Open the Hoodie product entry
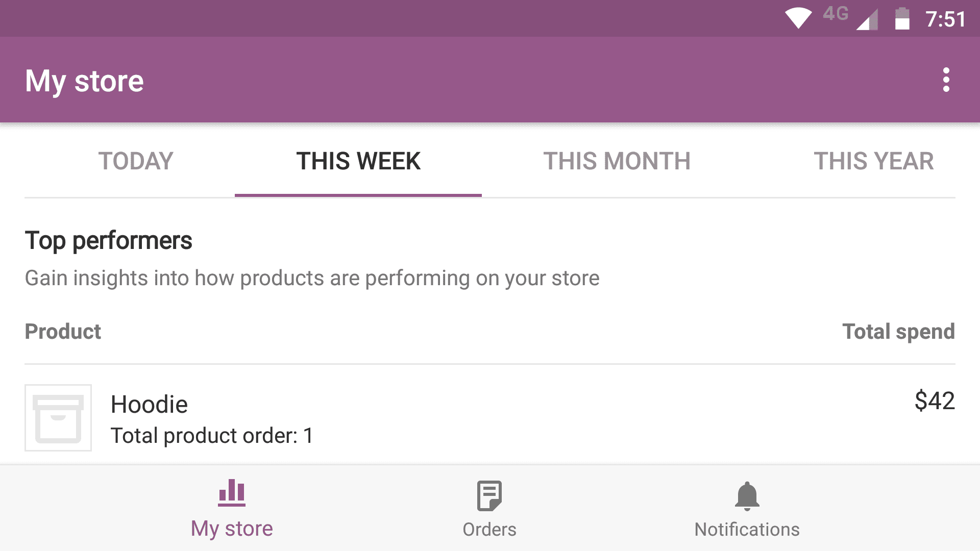The height and width of the screenshot is (551, 980). (149, 405)
